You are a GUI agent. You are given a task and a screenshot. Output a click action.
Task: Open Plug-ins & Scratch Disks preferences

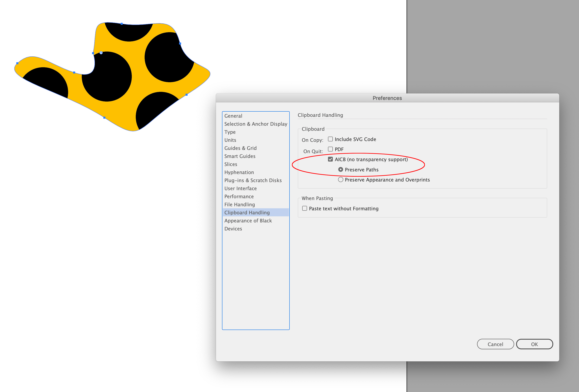[x=253, y=180]
